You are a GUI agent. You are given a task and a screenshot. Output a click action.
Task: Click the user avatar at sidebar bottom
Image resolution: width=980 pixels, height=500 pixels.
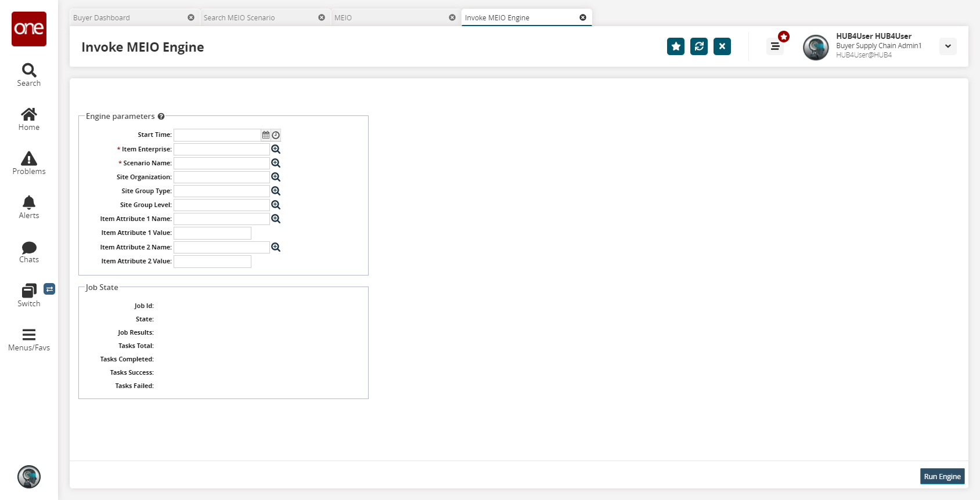coord(29,477)
